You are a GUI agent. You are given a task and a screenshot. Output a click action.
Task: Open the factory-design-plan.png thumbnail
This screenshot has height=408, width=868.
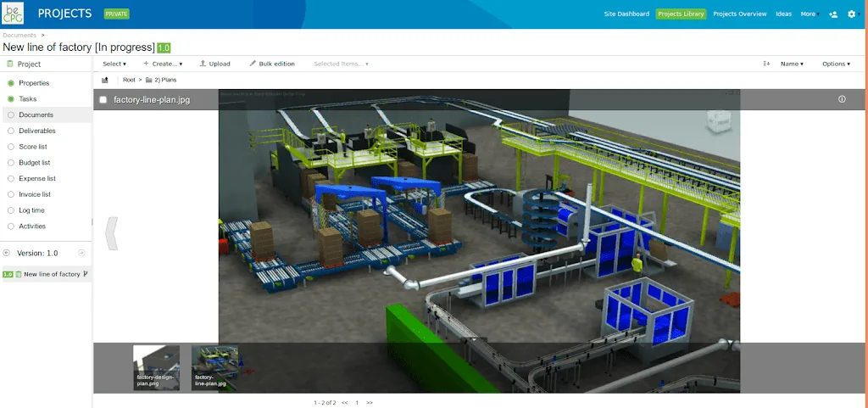156,367
